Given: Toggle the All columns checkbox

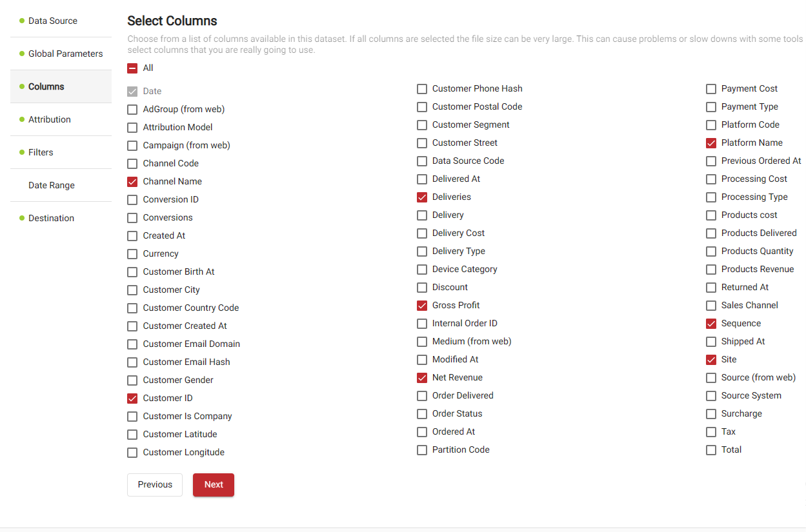Looking at the screenshot, I should [132, 68].
